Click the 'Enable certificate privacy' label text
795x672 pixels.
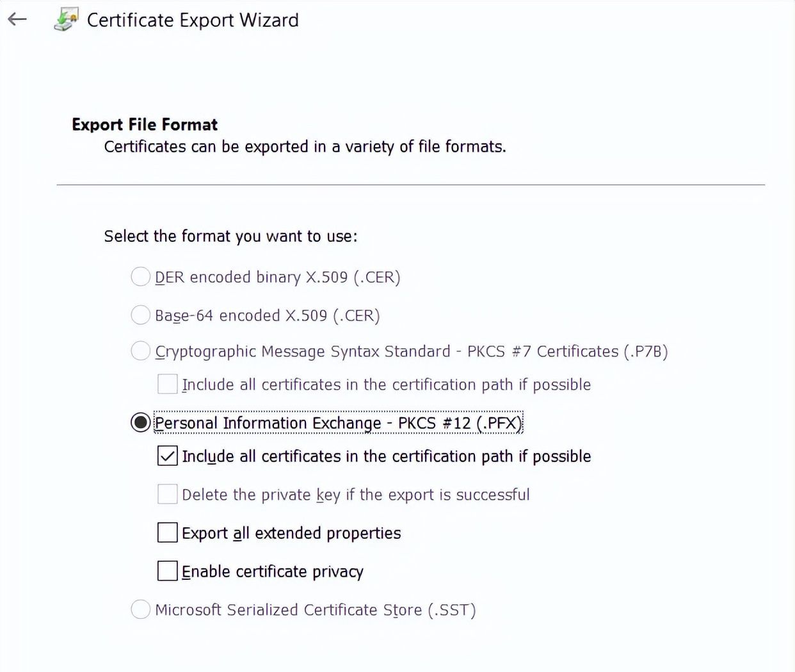coord(273,572)
